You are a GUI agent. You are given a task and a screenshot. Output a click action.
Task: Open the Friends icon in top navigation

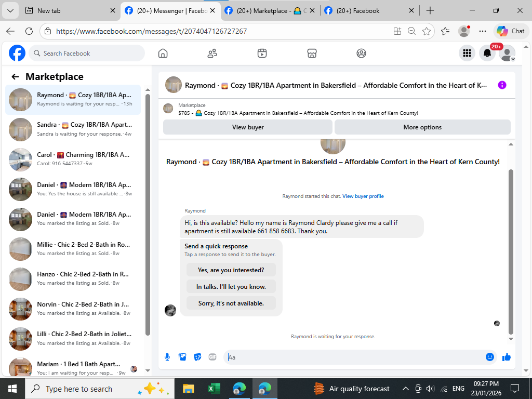pyautogui.click(x=212, y=54)
